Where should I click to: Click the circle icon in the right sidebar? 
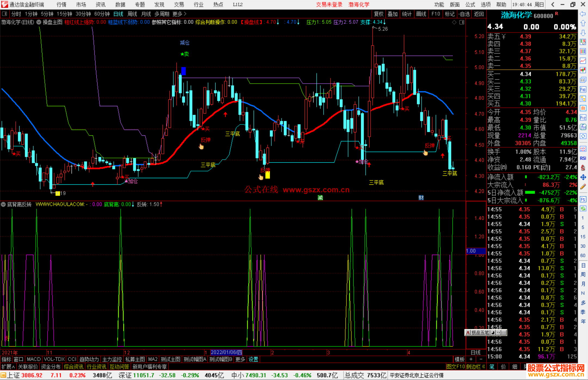point(583,136)
